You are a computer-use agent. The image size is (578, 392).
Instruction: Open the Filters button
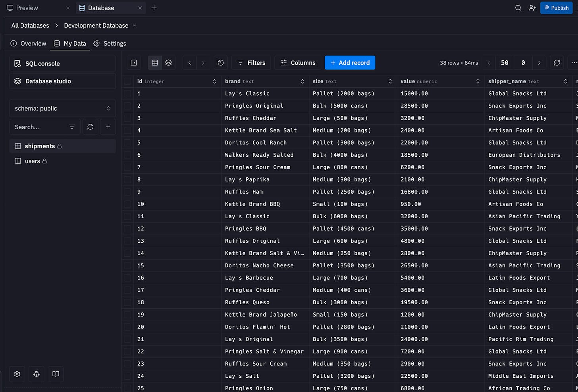[x=251, y=63]
